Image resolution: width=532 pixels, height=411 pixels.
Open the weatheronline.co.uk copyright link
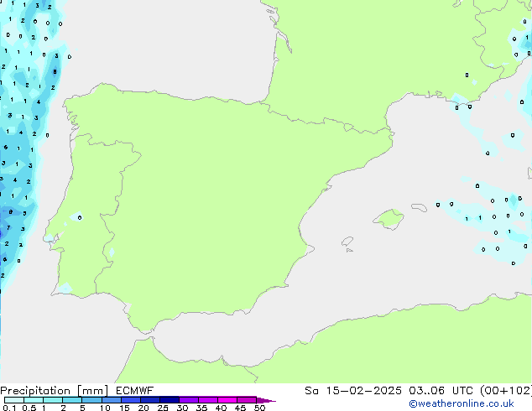click(462, 403)
